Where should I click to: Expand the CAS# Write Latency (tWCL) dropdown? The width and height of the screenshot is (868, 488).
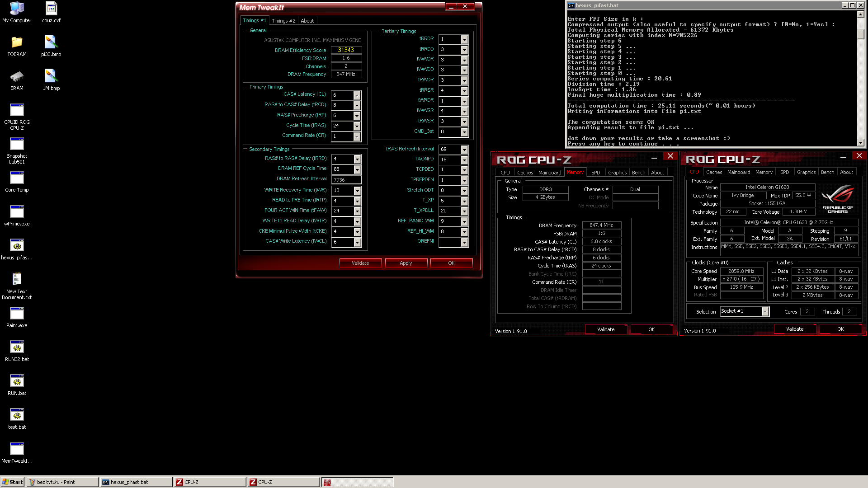point(358,242)
